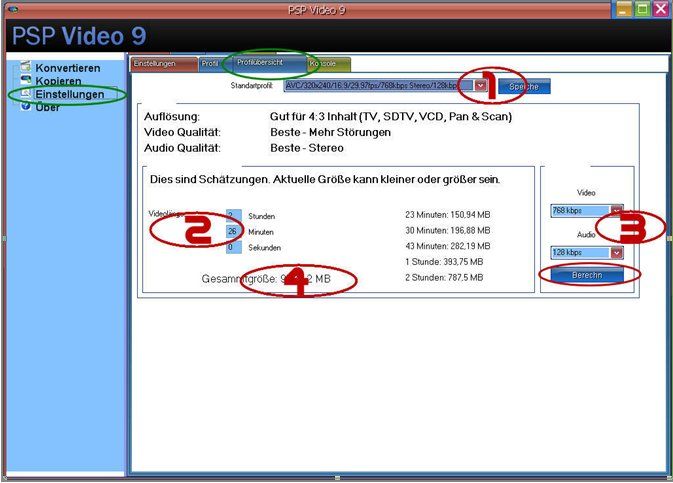
Task: Close the PSP Video 9 window
Action: (x=661, y=9)
